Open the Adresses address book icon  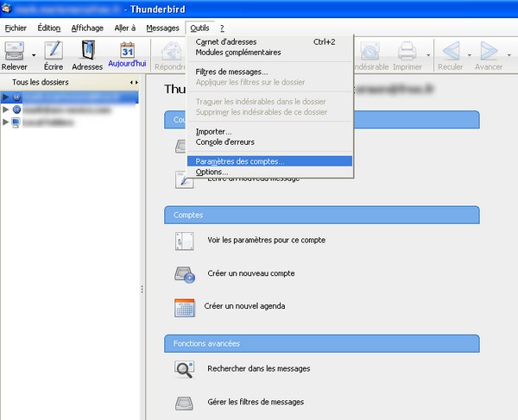(x=87, y=51)
